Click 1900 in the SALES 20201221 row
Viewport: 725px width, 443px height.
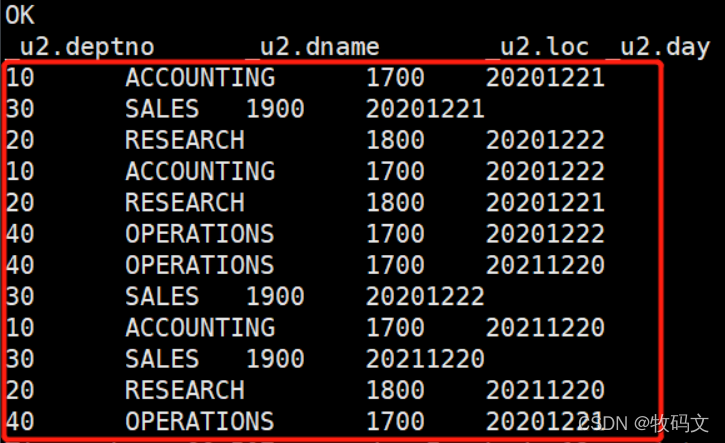[275, 109]
